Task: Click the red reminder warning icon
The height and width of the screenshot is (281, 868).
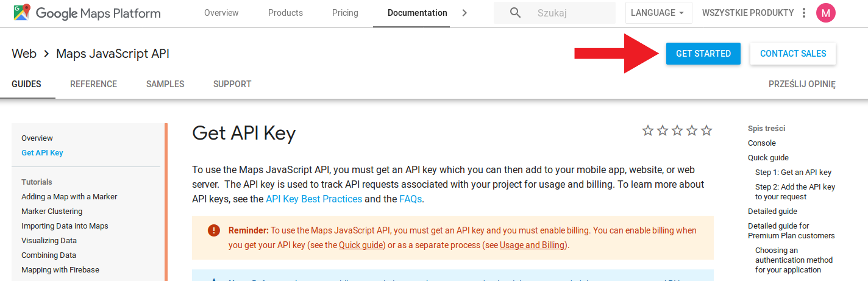Action: coord(213,230)
